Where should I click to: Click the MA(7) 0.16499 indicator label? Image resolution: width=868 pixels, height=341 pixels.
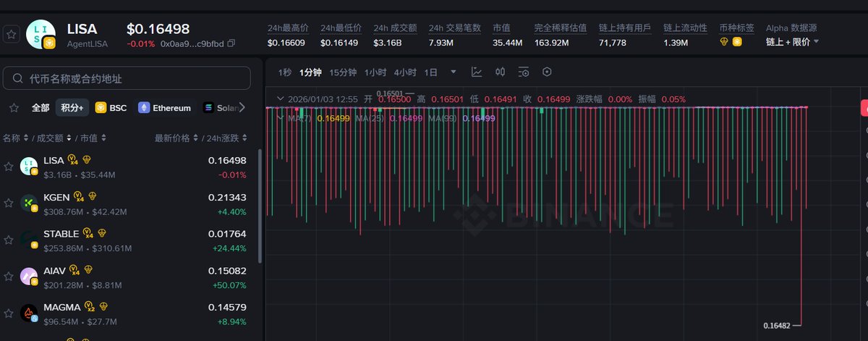point(318,117)
